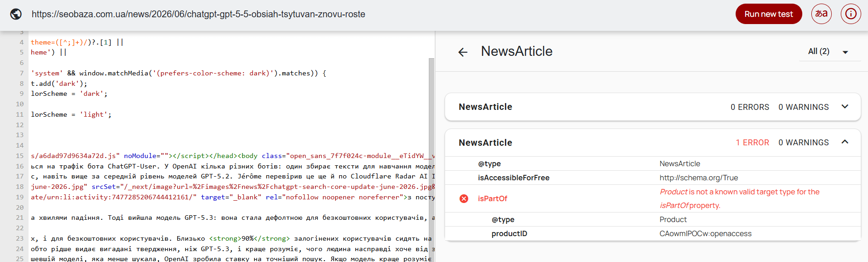The image size is (868, 262).
Task: Open the language selector icon
Action: 821,14
